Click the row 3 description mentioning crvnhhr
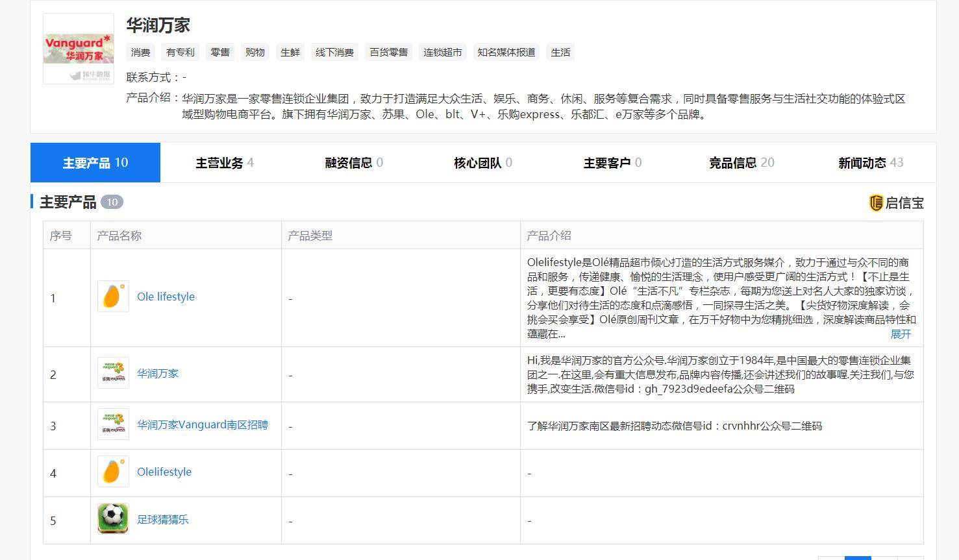Viewport: 959px width, 560px height. pyautogui.click(x=675, y=426)
